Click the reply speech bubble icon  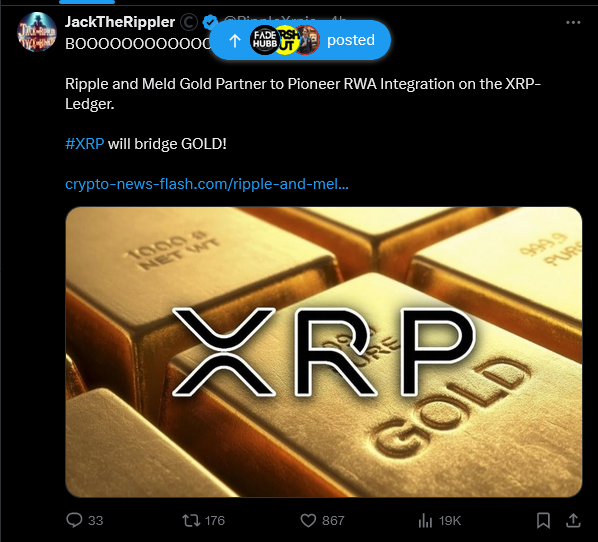point(74,520)
